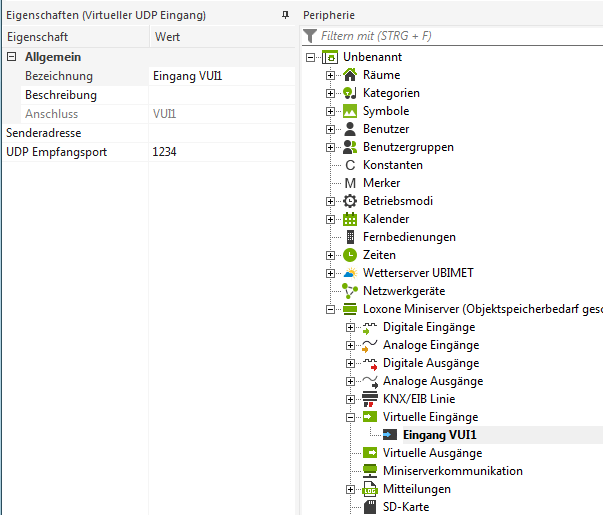Screen dimensions: 603x515
Task: Click the Kategorien lightbulb icon
Action: (x=350, y=93)
